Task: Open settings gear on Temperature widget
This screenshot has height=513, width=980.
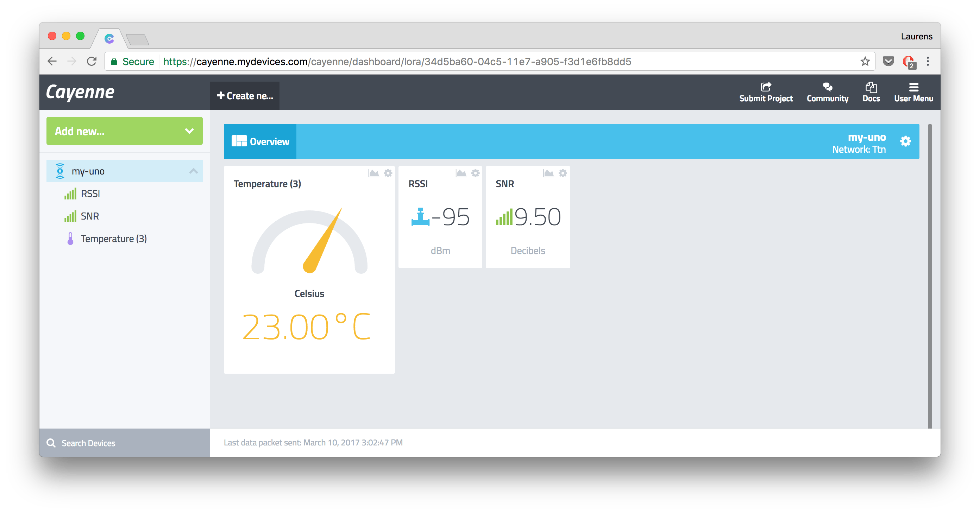Action: (x=388, y=173)
